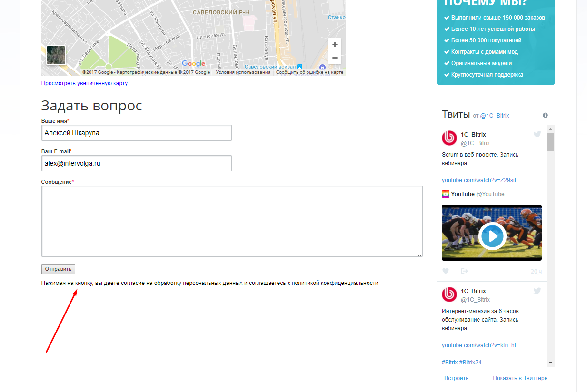The width and height of the screenshot is (587, 392).
Task: Click inside the Сообщение text area
Action: [232, 221]
